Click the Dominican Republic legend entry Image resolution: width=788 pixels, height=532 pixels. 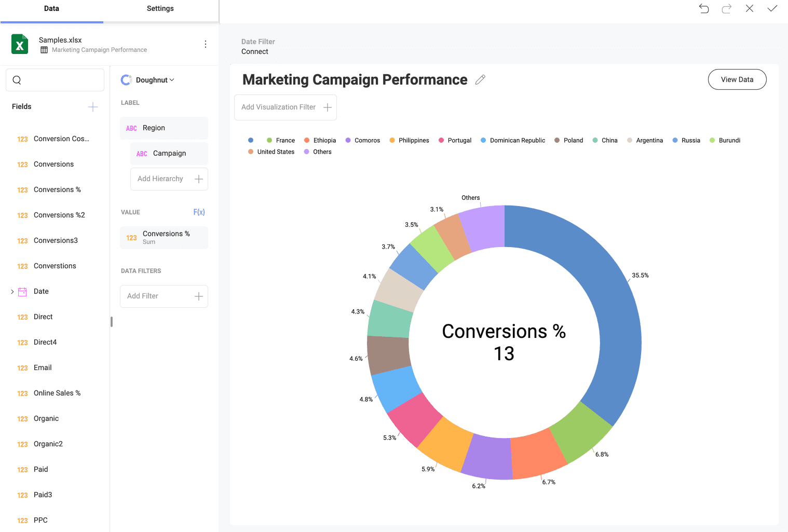click(513, 140)
